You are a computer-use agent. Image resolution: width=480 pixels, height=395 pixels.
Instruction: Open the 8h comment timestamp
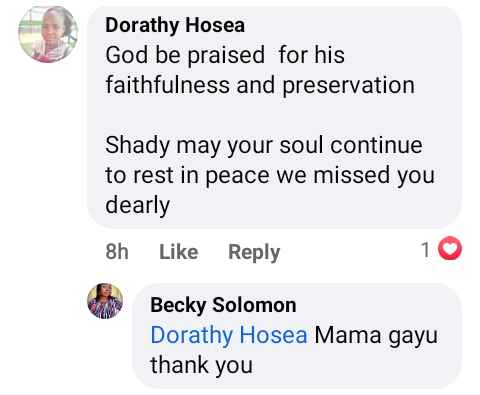click(x=117, y=252)
